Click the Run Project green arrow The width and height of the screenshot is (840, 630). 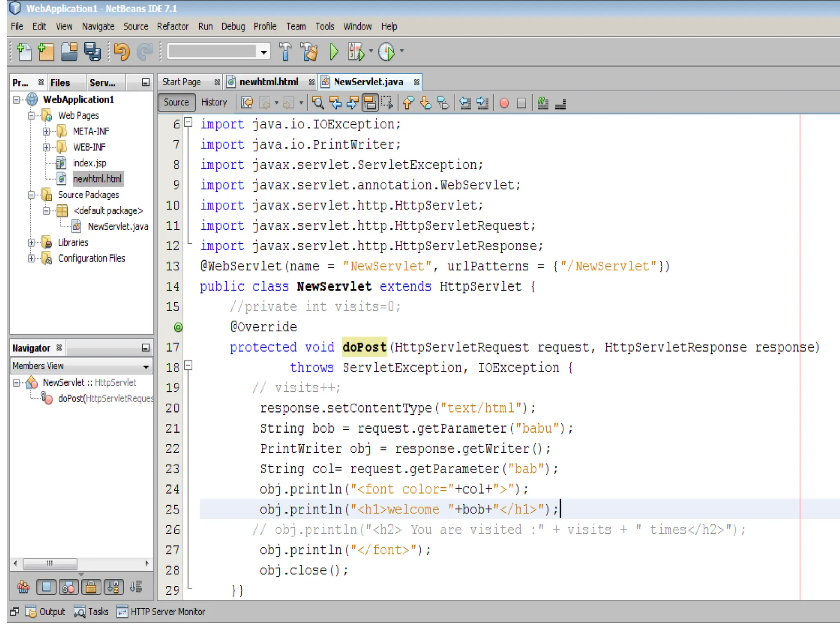click(334, 52)
